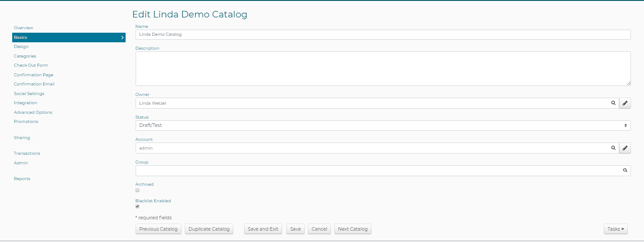Go to the Transactions section
This screenshot has width=644, height=242.
(27, 153)
